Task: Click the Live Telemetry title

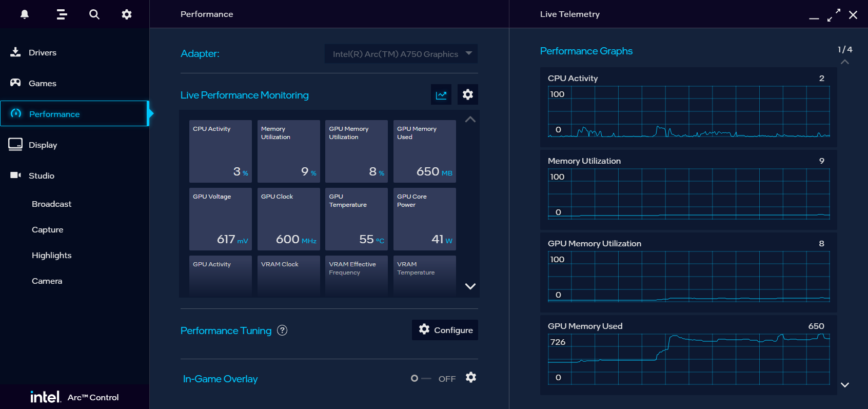Action: 570,14
